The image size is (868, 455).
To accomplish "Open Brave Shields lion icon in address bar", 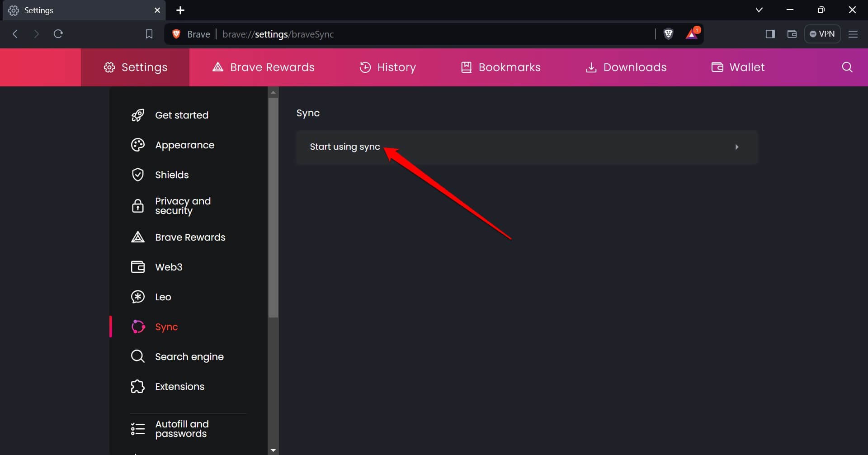I will tap(668, 34).
